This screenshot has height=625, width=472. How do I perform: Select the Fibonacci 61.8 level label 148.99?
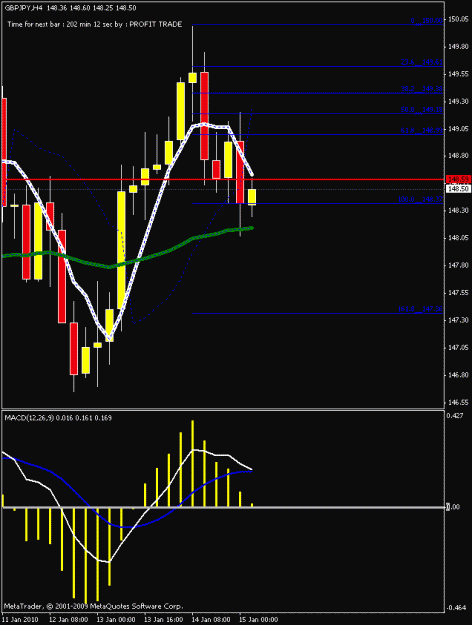[422, 130]
